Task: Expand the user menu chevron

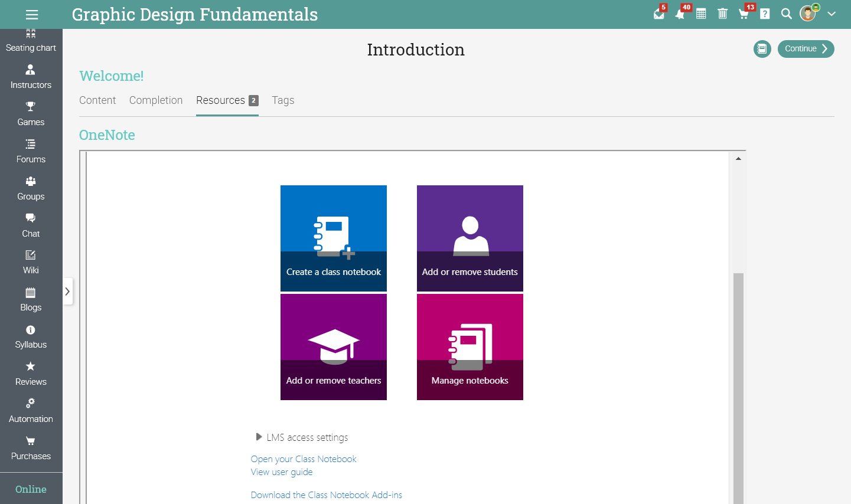Action: pos(832,14)
